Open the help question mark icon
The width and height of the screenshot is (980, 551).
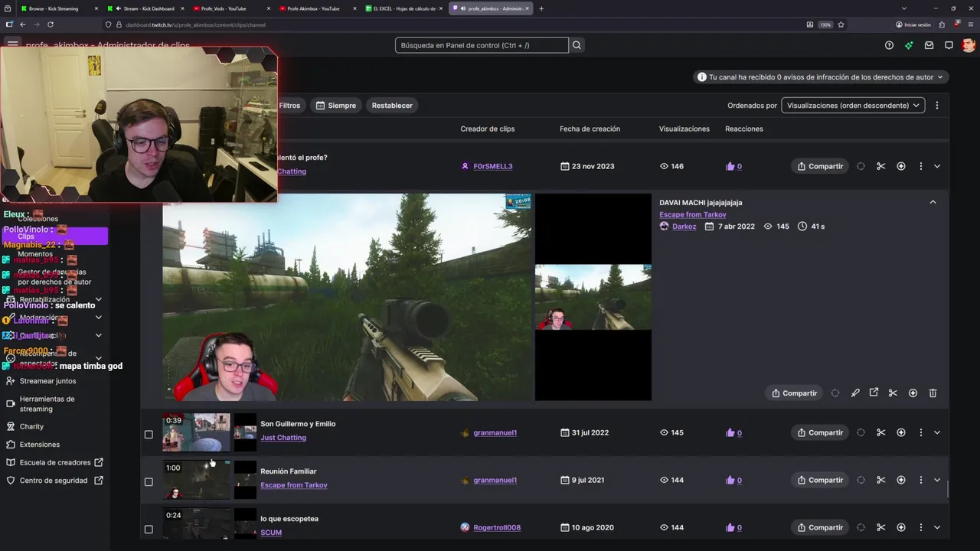889,45
